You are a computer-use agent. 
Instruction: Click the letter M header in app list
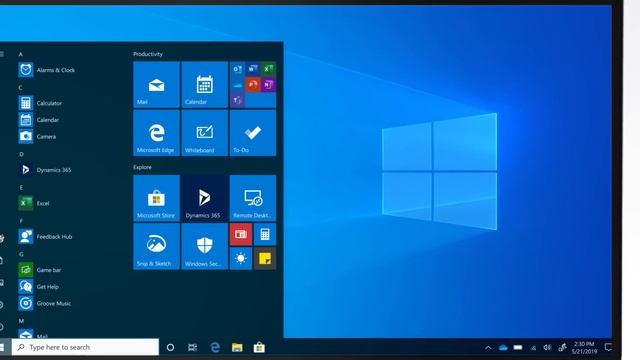tap(21, 321)
